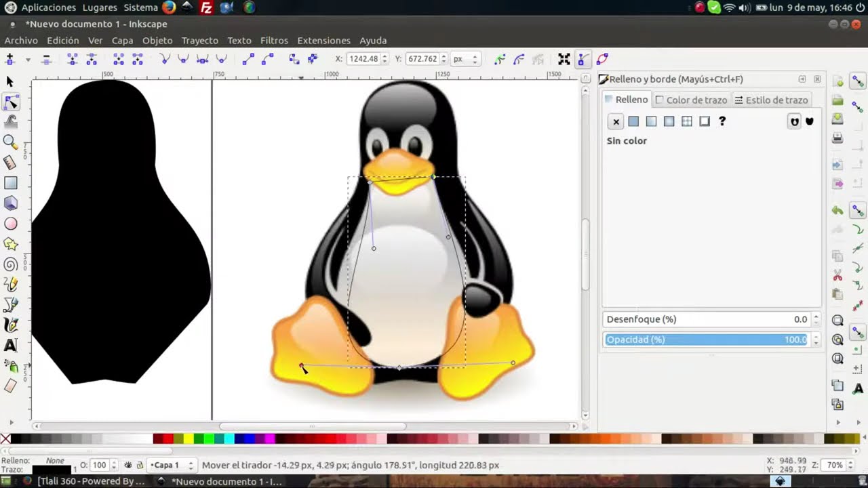The height and width of the screenshot is (488, 868).
Task: Click the zoom percentage field
Action: coord(834,465)
